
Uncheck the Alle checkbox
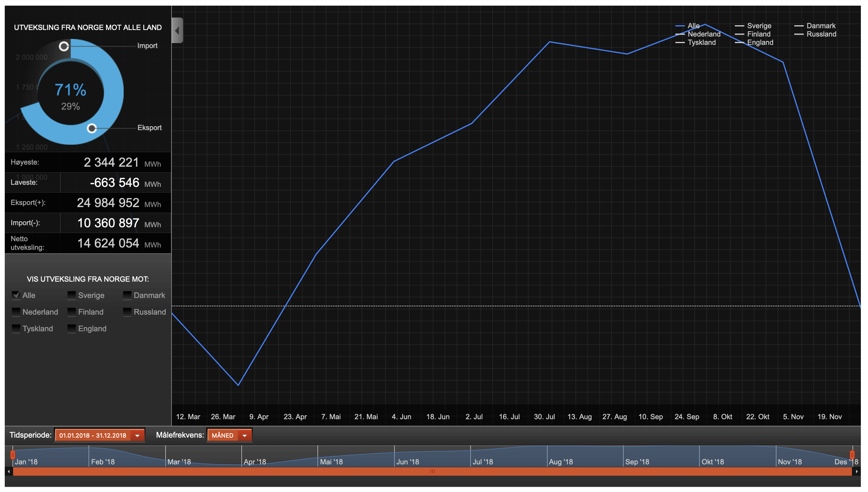click(x=16, y=295)
